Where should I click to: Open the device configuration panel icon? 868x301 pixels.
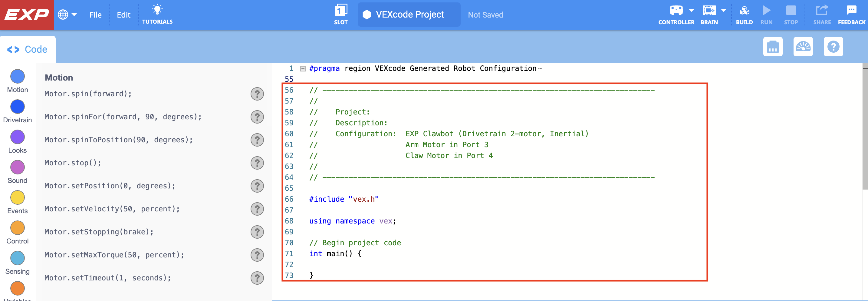click(773, 47)
